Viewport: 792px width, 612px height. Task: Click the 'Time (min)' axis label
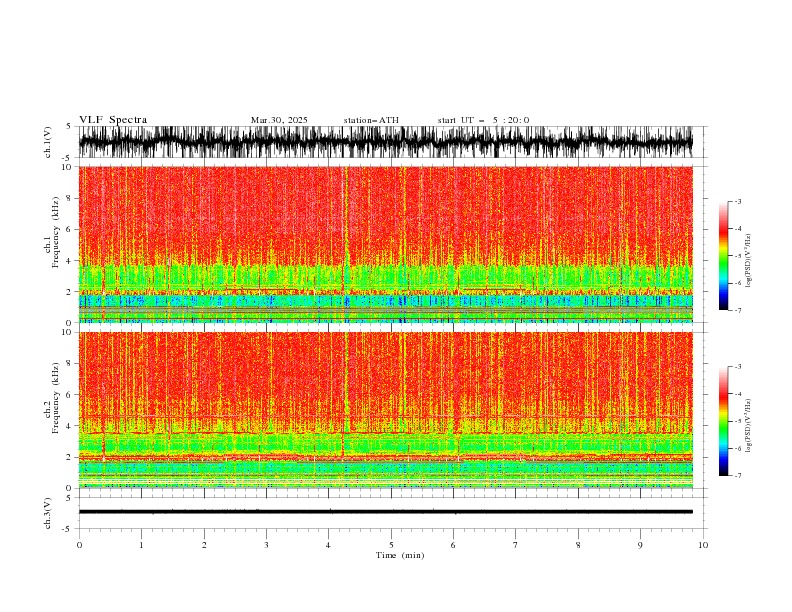(x=400, y=555)
